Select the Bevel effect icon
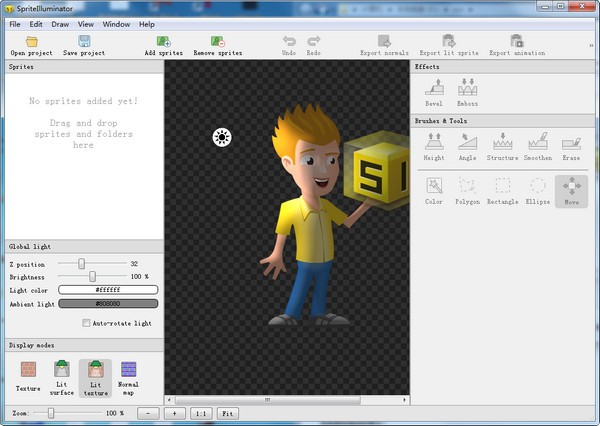Image resolution: width=600 pixels, height=426 pixels. click(x=434, y=89)
